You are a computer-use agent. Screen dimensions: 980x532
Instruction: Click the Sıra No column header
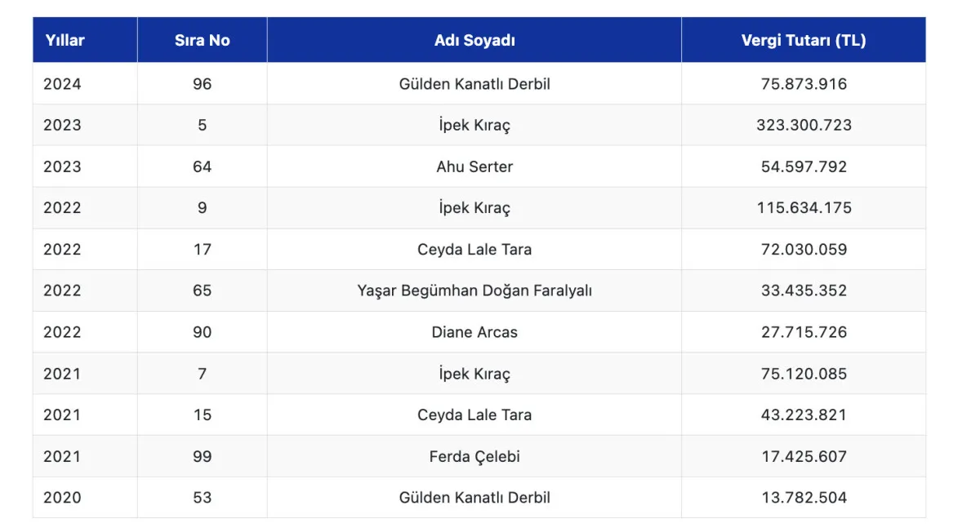tap(202, 40)
